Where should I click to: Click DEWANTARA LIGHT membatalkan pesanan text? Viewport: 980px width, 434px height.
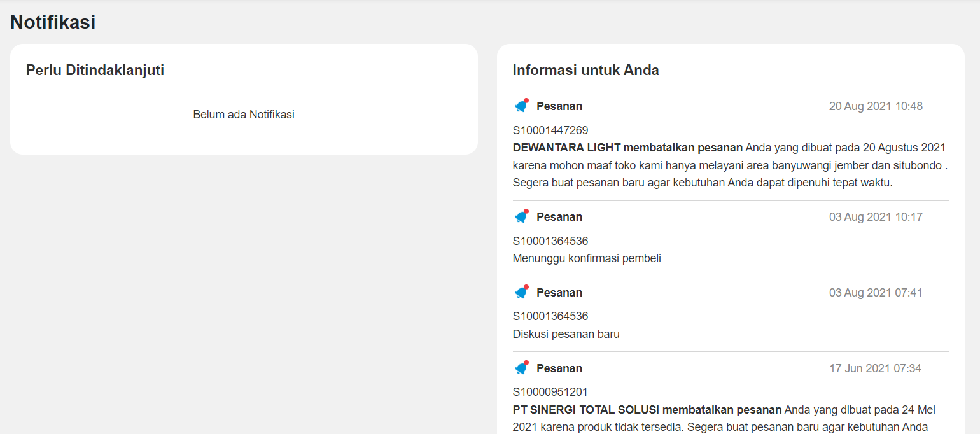[627, 148]
